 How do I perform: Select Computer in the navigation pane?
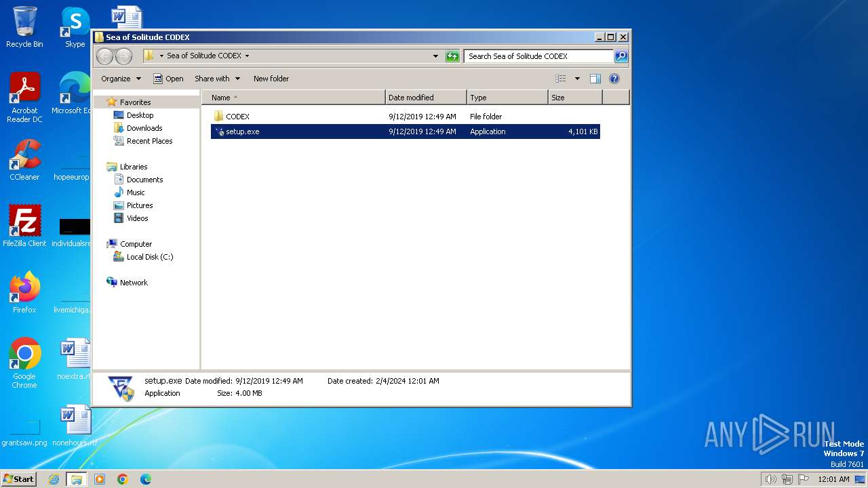click(x=136, y=244)
